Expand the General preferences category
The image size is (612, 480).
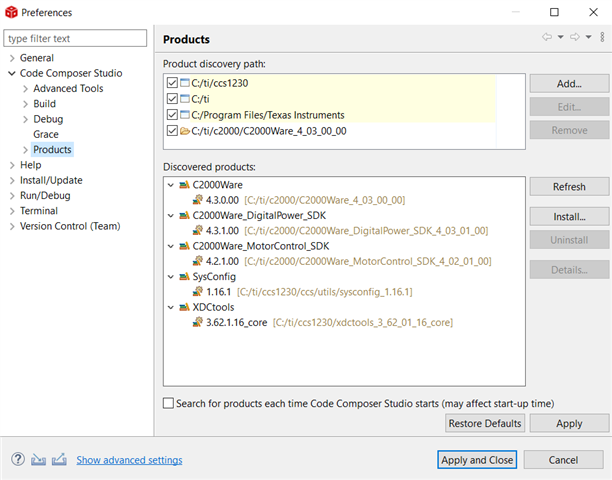click(x=11, y=59)
